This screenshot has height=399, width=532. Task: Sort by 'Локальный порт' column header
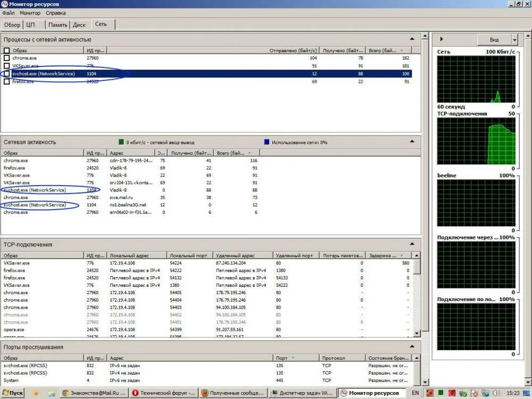point(190,255)
